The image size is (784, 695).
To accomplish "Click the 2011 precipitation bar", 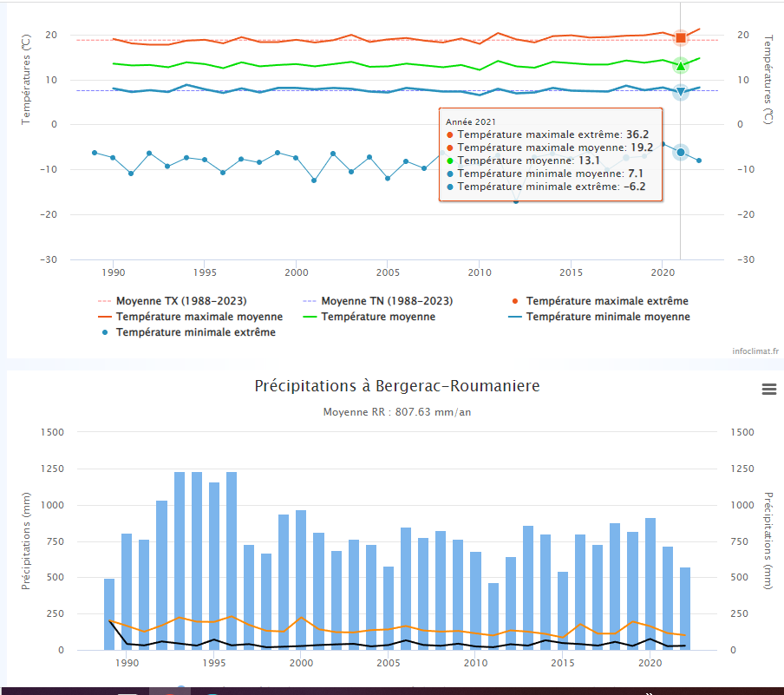I will click(x=493, y=616).
